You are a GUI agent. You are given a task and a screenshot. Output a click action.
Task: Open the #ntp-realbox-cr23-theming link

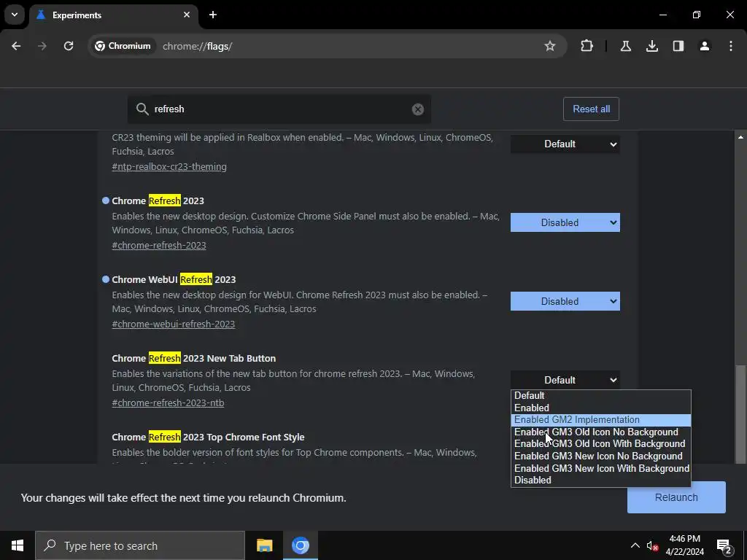(169, 167)
